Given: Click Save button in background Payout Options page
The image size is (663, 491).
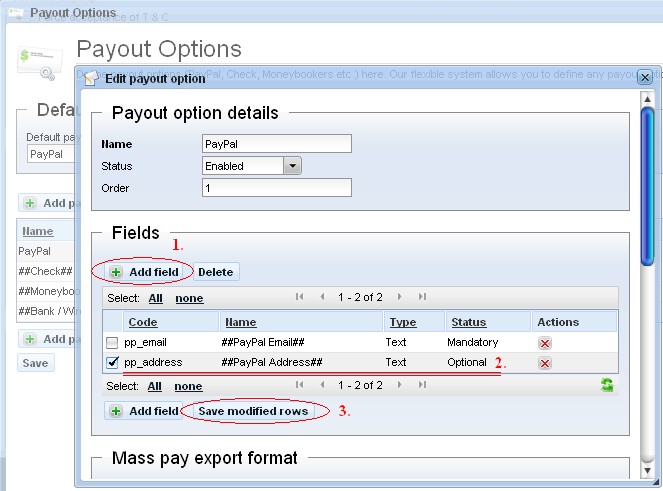Looking at the screenshot, I should pos(36,363).
